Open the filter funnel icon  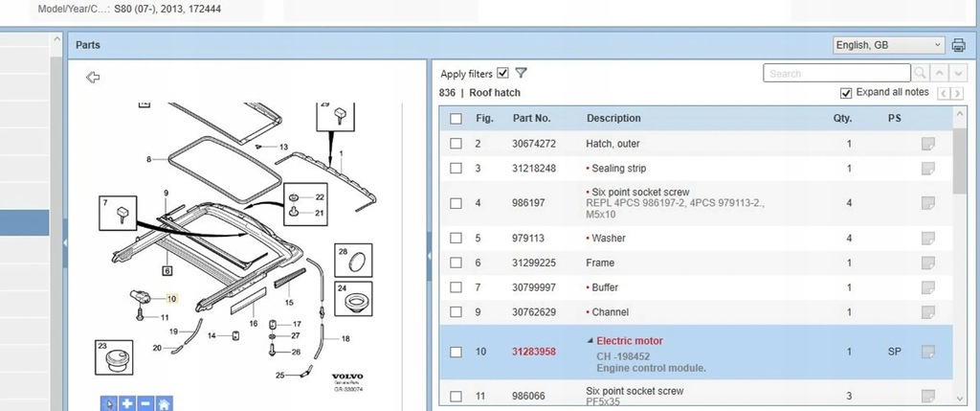[522, 73]
